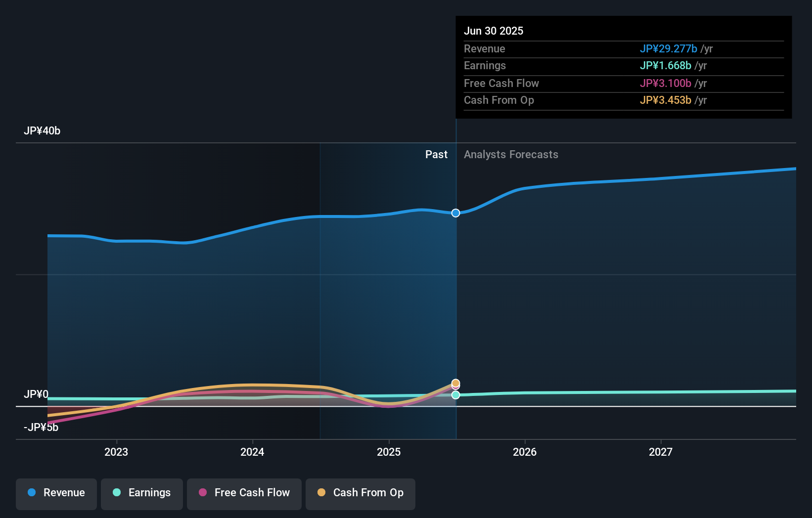Screen dimensions: 812x518
Task: Collapse the Analysts Forecasts region
Action: pyautogui.click(x=511, y=154)
